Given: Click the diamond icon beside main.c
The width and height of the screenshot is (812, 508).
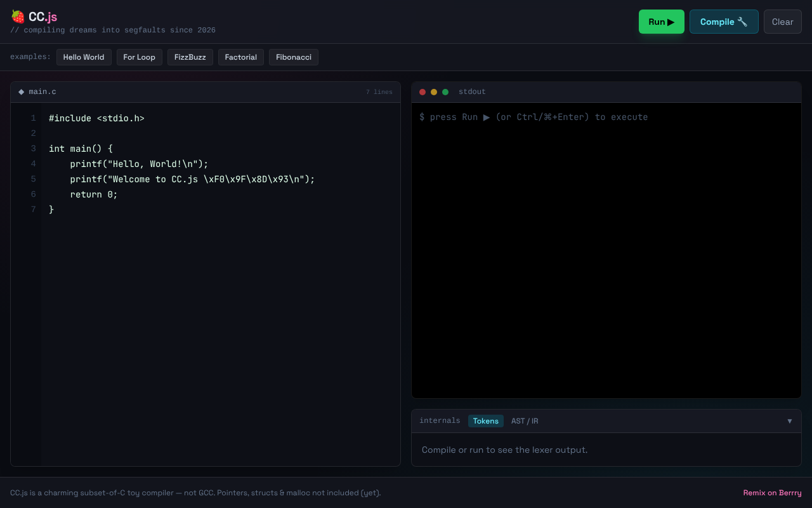Looking at the screenshot, I should (22, 92).
